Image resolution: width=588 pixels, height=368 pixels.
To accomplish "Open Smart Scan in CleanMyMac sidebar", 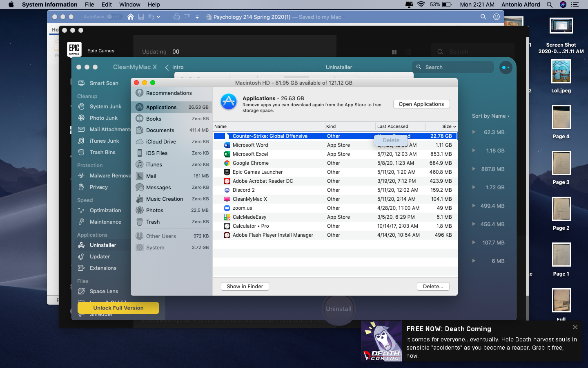I will coord(98,83).
